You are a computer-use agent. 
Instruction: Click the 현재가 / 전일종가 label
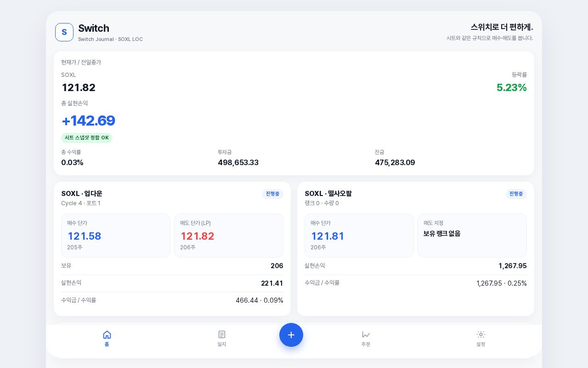pyautogui.click(x=81, y=62)
